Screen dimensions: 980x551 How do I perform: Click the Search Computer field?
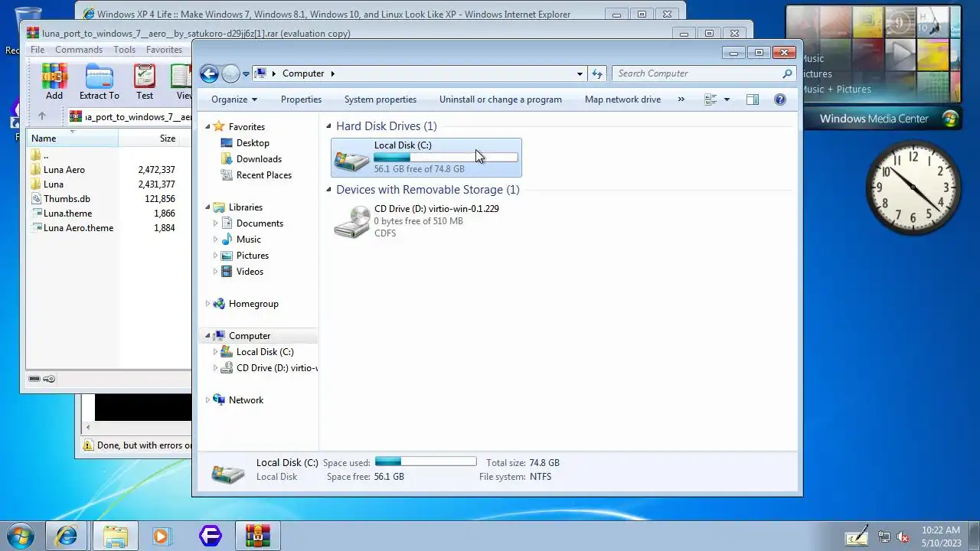click(697, 73)
